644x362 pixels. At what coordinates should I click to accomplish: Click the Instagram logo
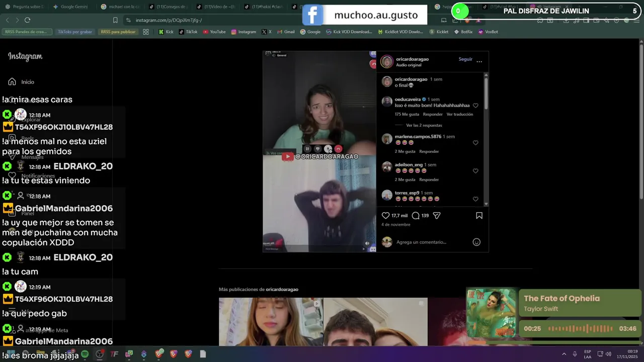click(x=25, y=56)
